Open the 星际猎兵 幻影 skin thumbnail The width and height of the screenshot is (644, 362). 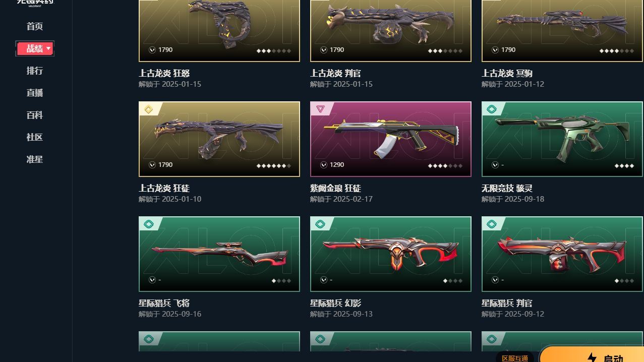[391, 254]
